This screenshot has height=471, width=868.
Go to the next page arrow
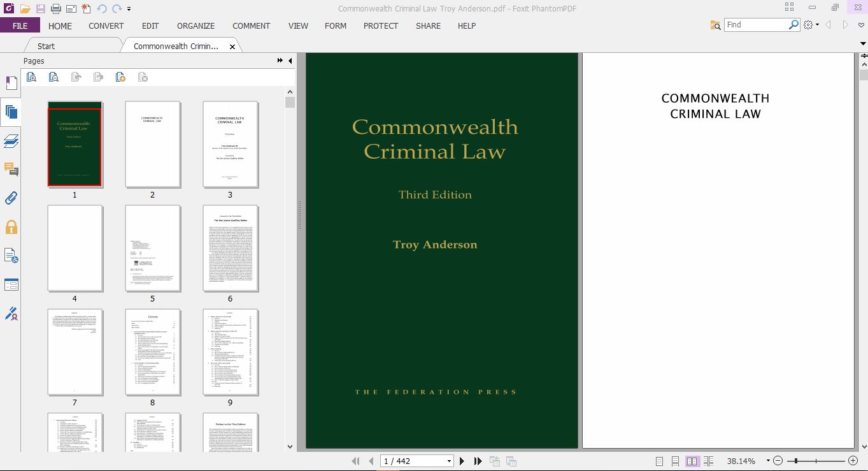click(x=462, y=461)
